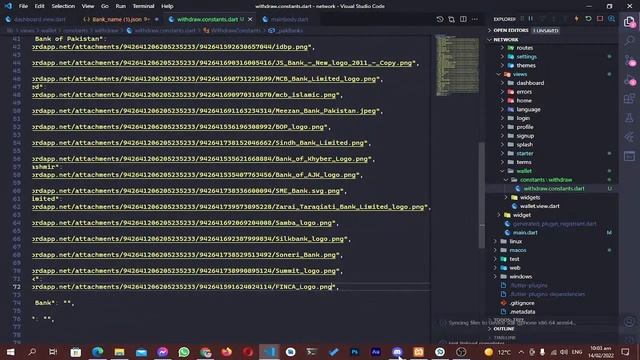
Task: Expand the errors folder
Action: click(524, 92)
